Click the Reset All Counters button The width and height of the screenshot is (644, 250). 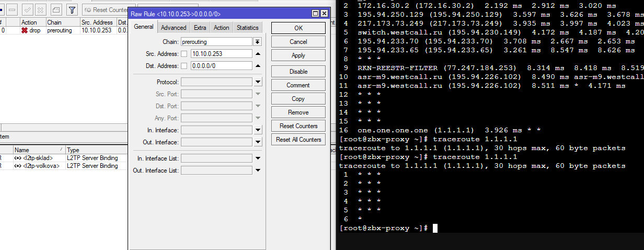tap(298, 140)
